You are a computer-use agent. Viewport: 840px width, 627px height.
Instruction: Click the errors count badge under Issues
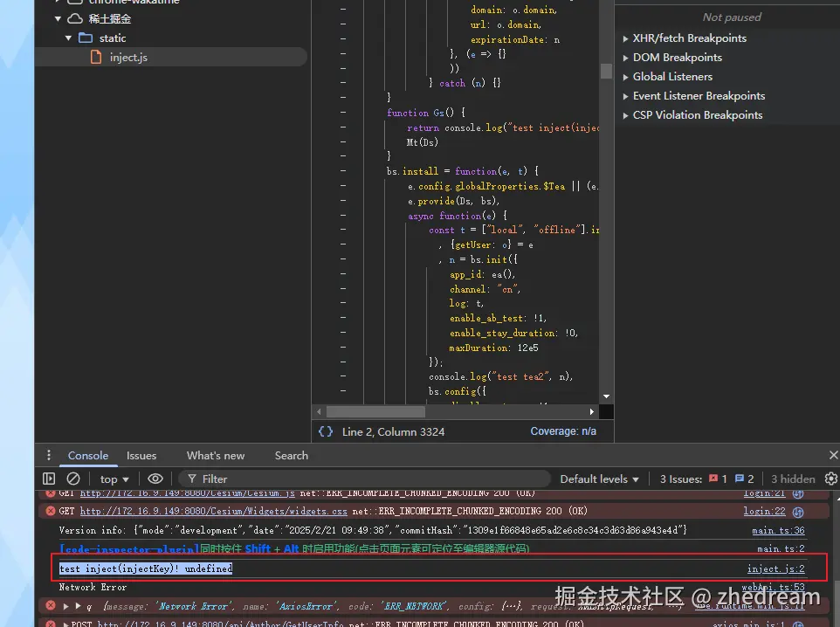718,479
